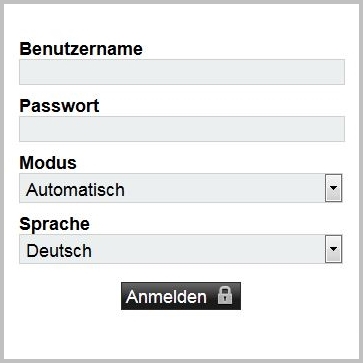Click the word Anmelden on the button
Viewport: 363px width, 363px height.
(166, 296)
